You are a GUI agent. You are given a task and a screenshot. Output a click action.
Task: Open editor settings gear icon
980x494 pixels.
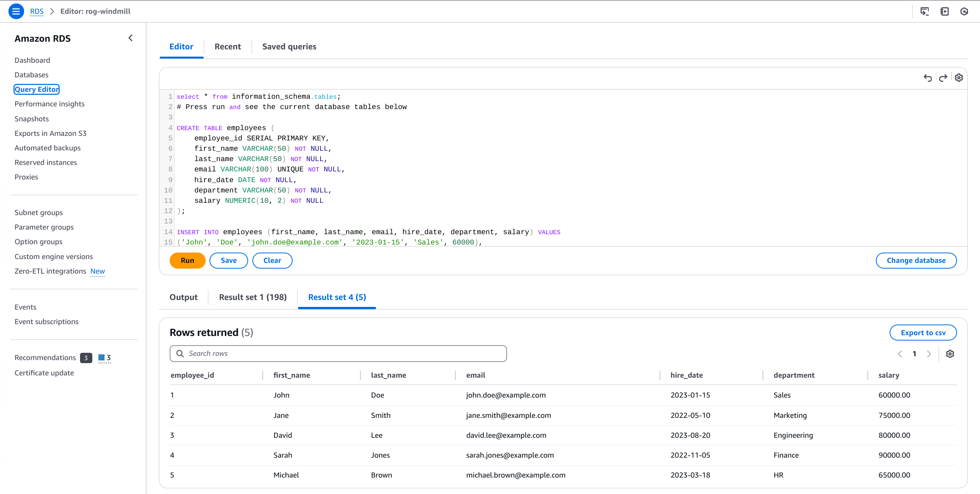pyautogui.click(x=959, y=78)
